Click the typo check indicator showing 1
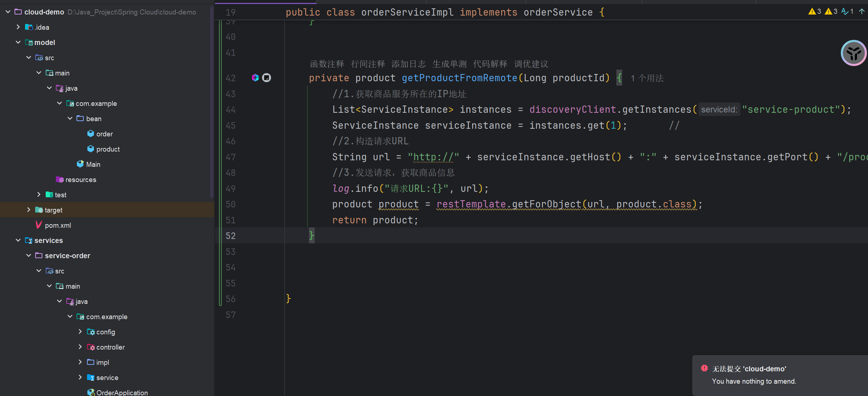 pyautogui.click(x=847, y=12)
